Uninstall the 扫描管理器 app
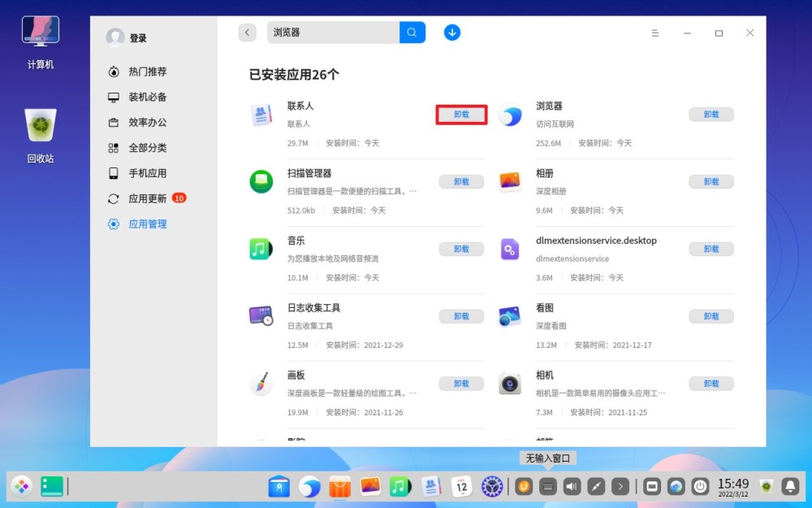The image size is (812, 508). click(x=461, y=181)
